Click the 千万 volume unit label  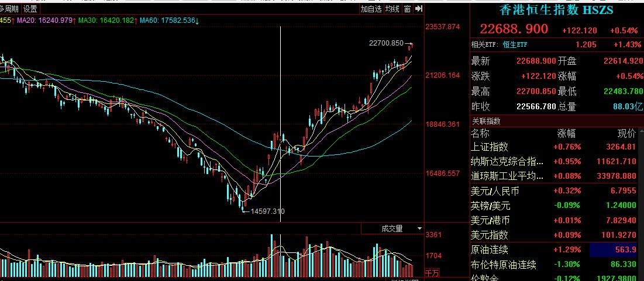(432, 273)
